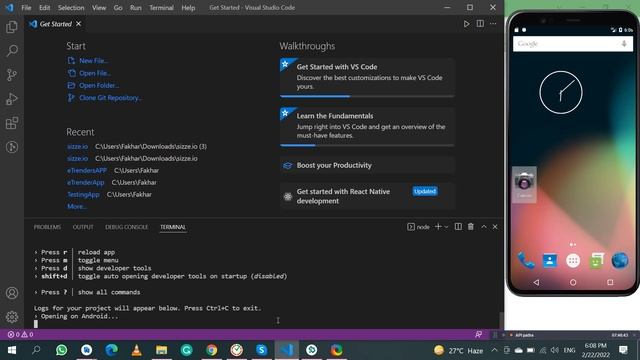Click errors and warnings status bar item
The height and width of the screenshot is (360, 640).
click(x=20, y=334)
